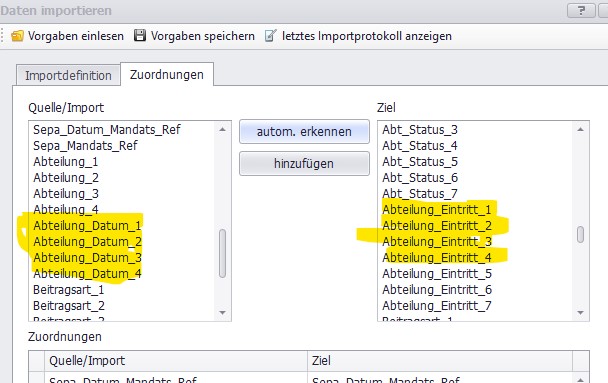Select Abteilung_Eintritt_1 in Ziel list
Screen dimensions: 608x383
437,210
